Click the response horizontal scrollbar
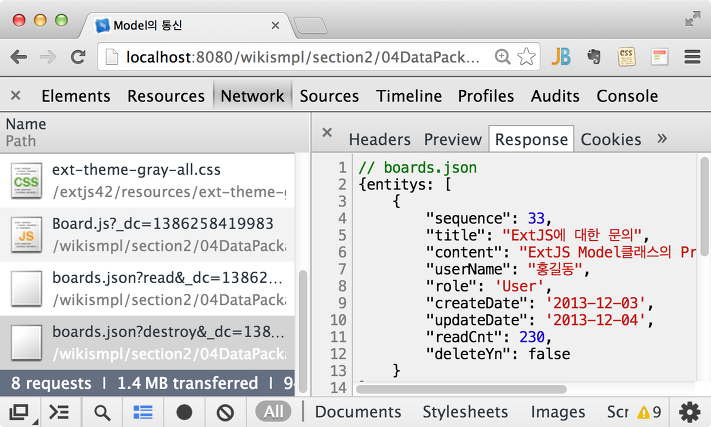The width and height of the screenshot is (711, 427). (461, 389)
